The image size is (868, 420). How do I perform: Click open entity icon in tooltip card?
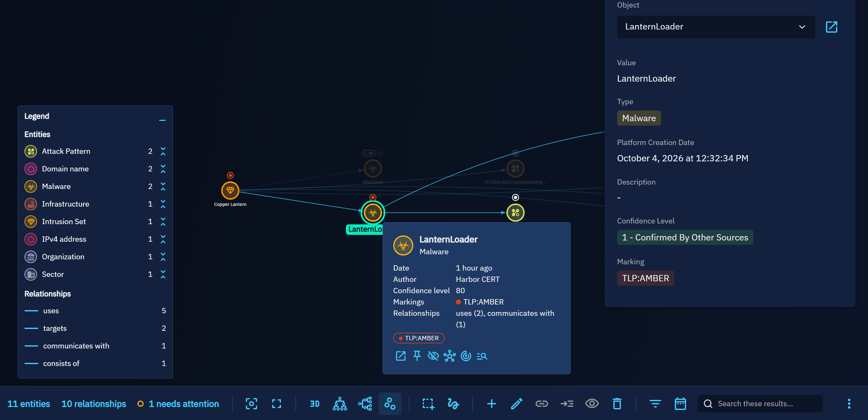401,356
